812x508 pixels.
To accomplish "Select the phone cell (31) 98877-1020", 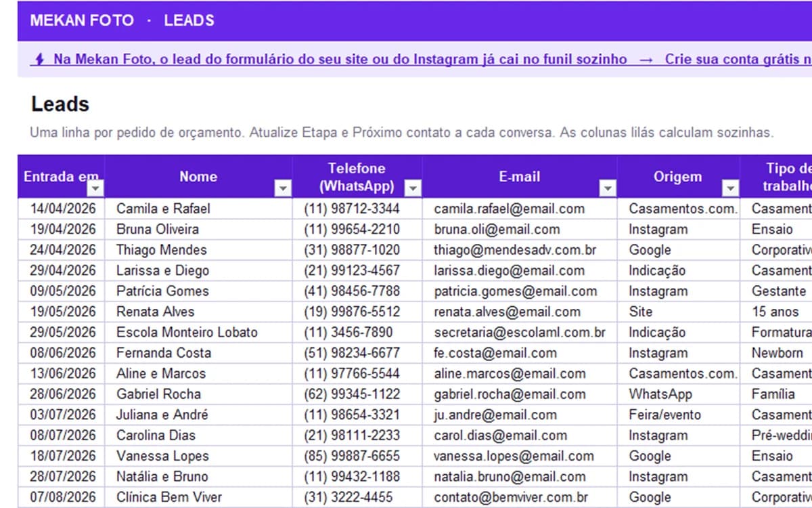I will click(357, 250).
